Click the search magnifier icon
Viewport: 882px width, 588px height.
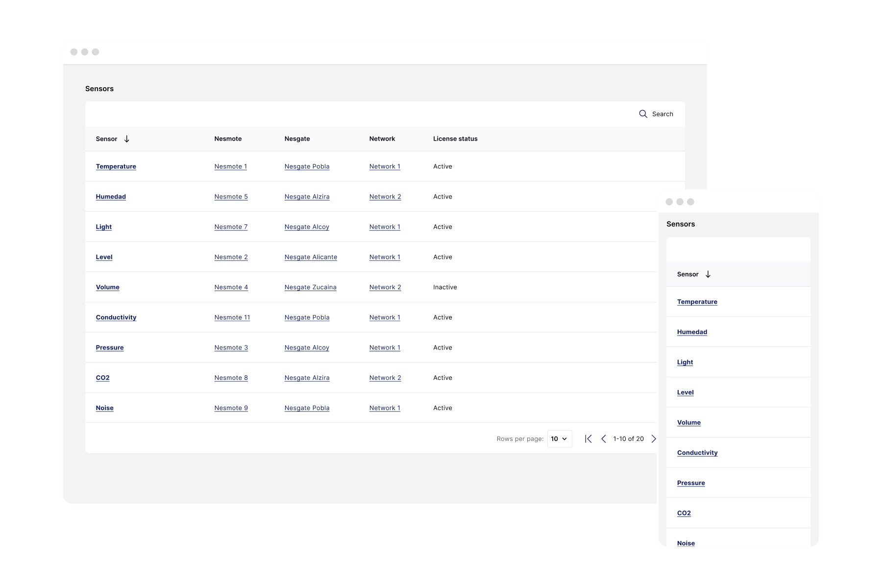coord(643,114)
